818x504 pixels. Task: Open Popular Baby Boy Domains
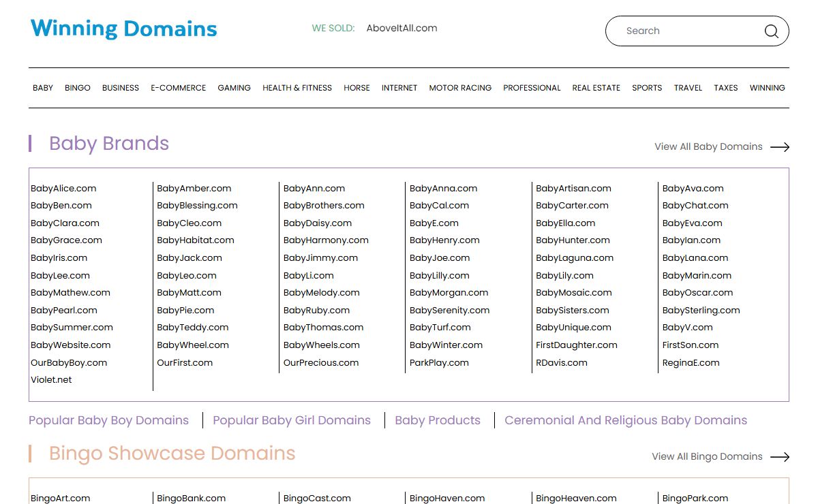tap(108, 420)
